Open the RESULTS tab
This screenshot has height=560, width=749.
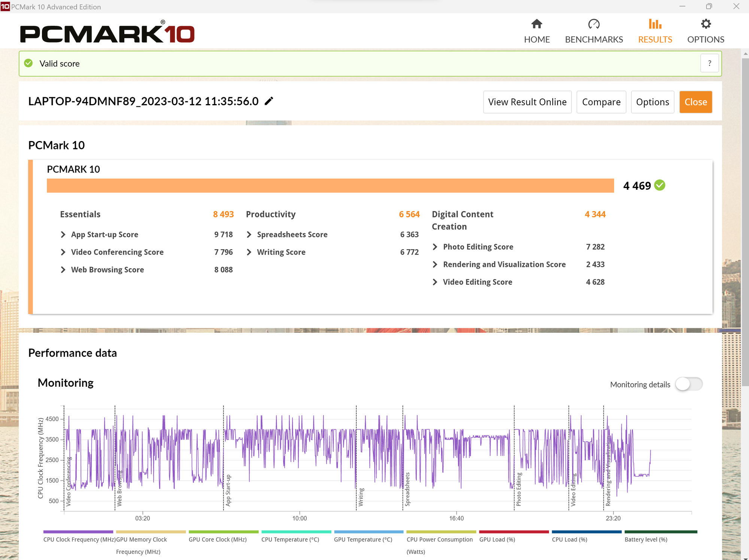click(655, 31)
